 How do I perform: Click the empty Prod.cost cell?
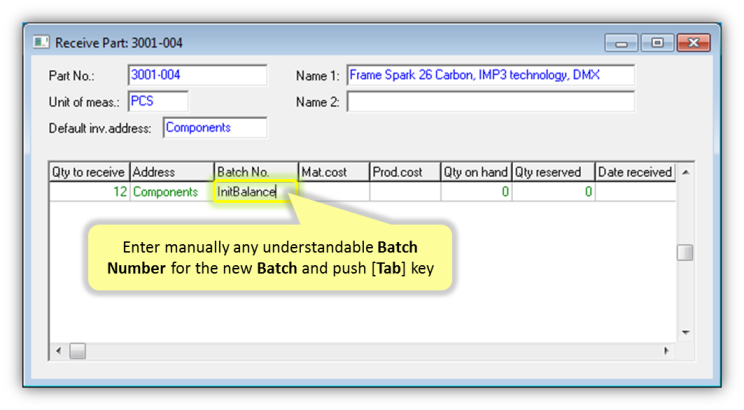[x=405, y=192]
